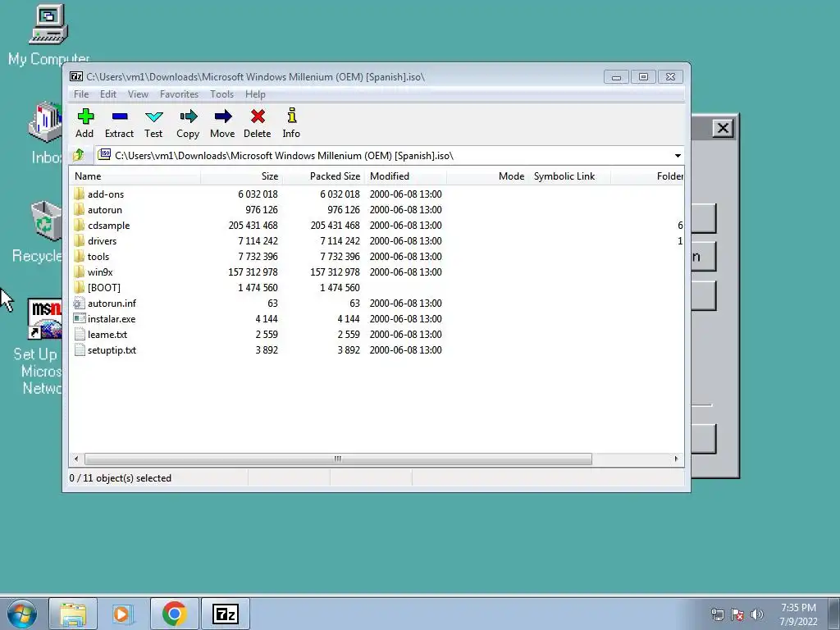The image size is (840, 630).
Task: Go up one folder level icon
Action: [79, 155]
